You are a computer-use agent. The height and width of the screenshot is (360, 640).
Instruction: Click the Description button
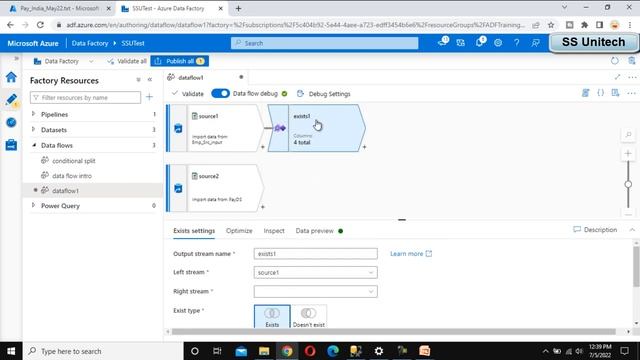coord(596,230)
